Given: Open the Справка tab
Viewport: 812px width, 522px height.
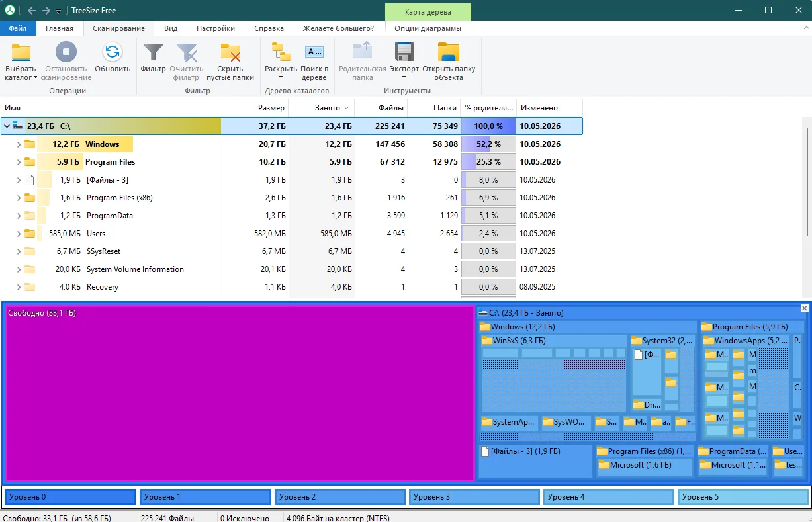Looking at the screenshot, I should click(x=269, y=28).
